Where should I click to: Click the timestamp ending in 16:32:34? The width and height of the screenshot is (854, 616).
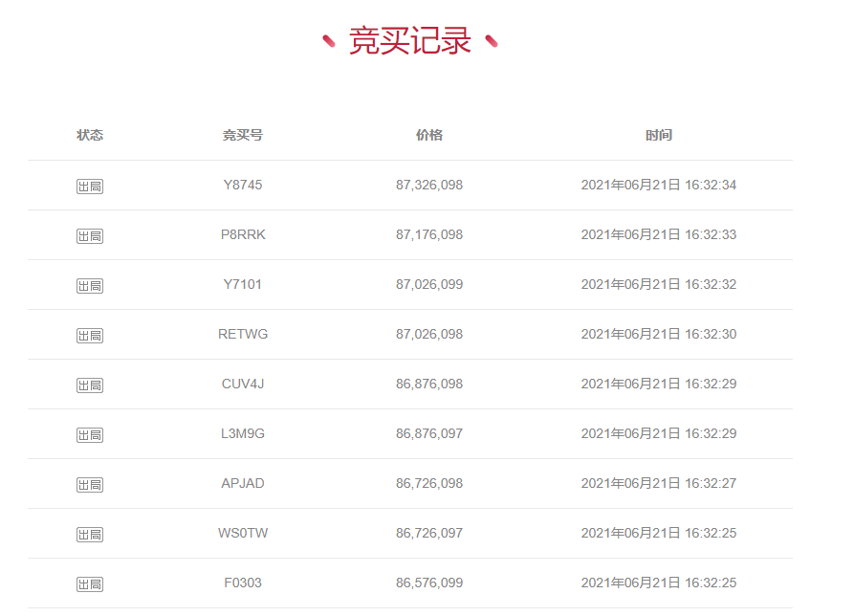(x=659, y=185)
